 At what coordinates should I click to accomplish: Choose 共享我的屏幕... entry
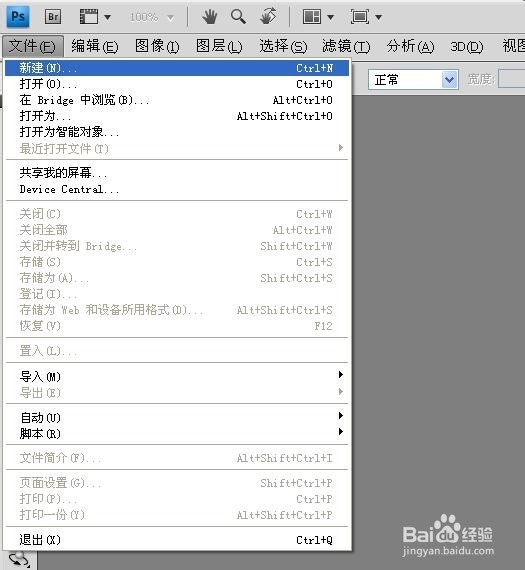[177, 173]
